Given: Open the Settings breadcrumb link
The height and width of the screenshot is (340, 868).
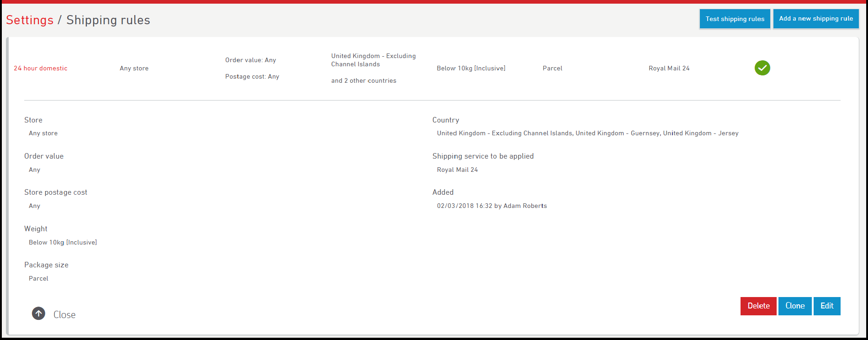Looking at the screenshot, I should click(30, 20).
